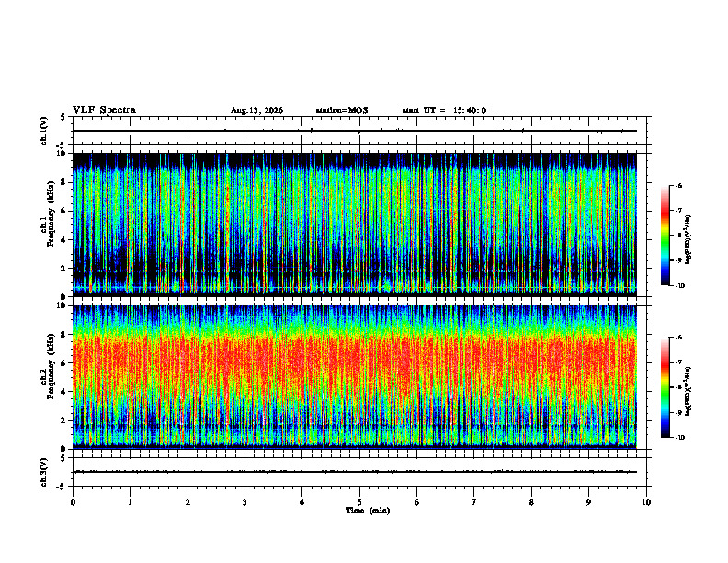Click the "VLF Spectra" plot title
Viewport: 728px width, 563px height.
(104, 110)
